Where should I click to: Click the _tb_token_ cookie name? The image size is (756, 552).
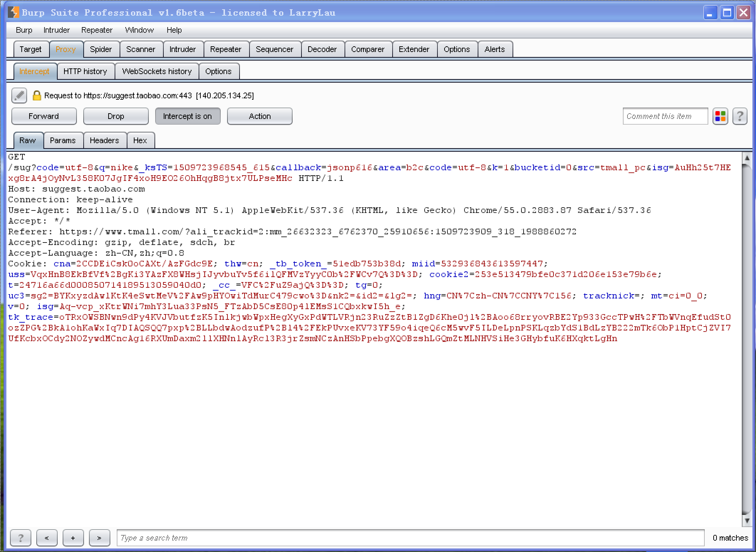pos(298,264)
